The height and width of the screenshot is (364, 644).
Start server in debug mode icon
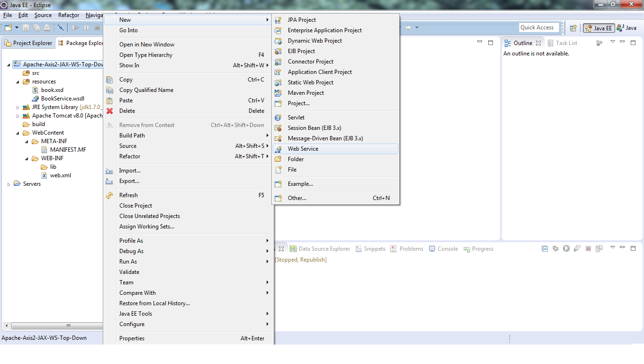tap(555, 248)
